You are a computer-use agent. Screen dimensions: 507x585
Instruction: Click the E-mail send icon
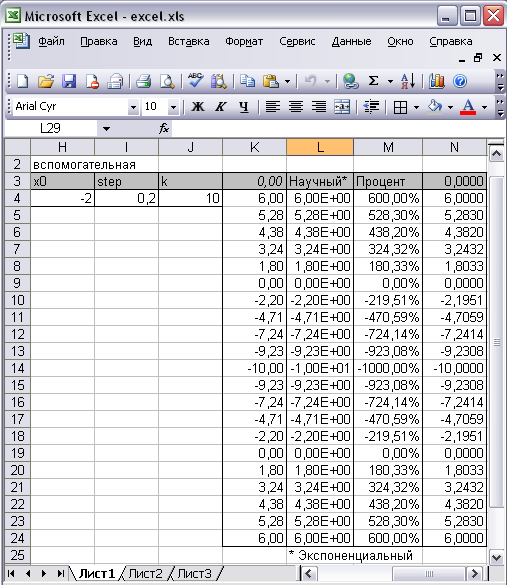click(115, 81)
